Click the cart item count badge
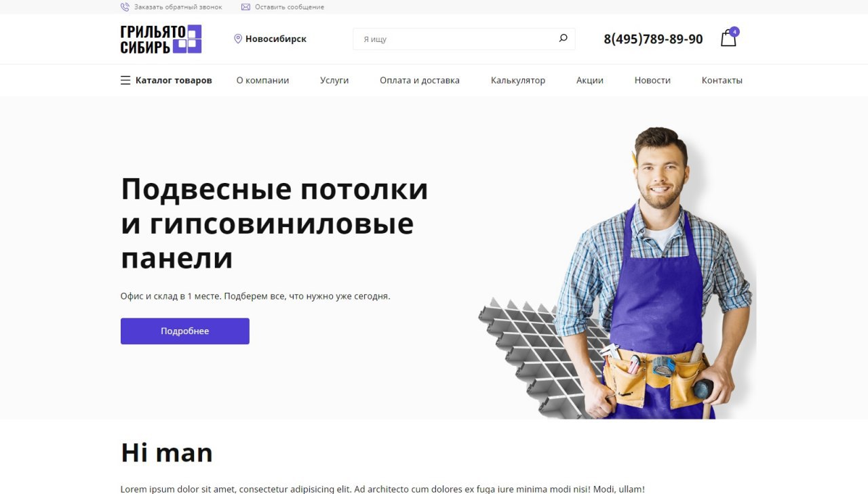 coord(734,32)
